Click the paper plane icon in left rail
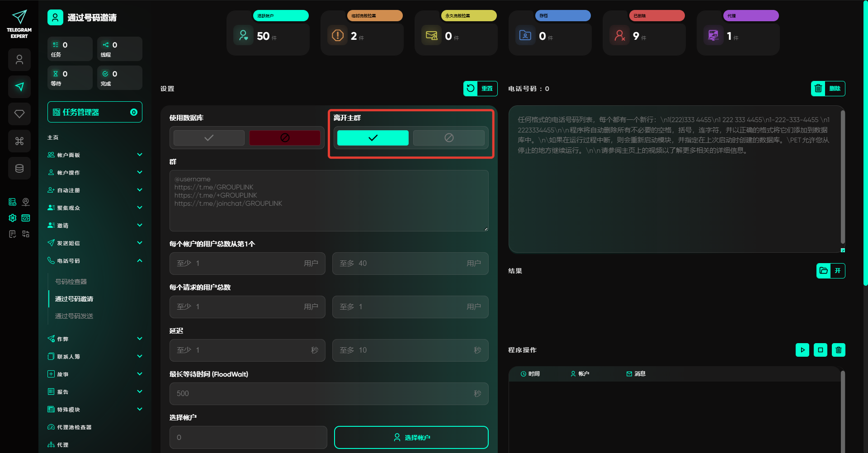Viewport: 868px width, 453px height. 19,87
